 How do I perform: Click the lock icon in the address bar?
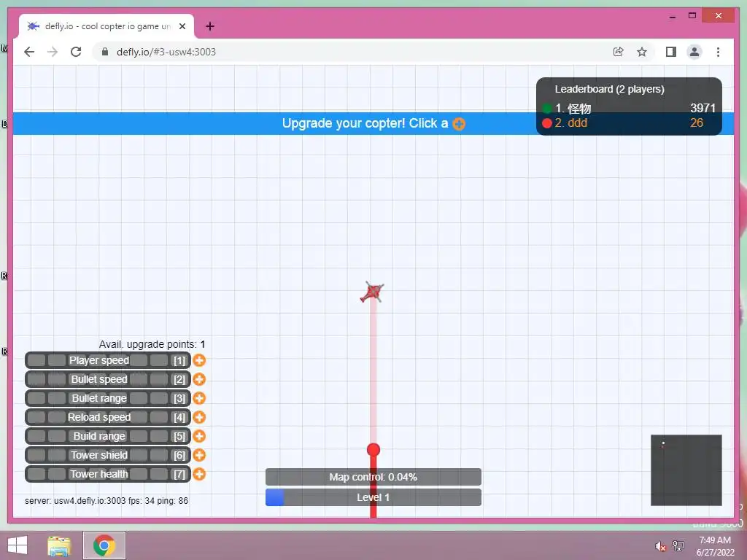coord(105,52)
